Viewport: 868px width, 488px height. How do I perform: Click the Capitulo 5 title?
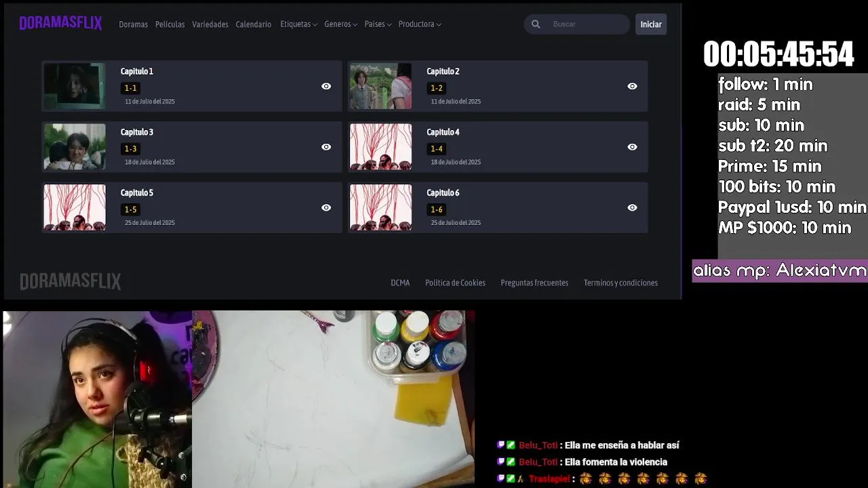pos(137,192)
